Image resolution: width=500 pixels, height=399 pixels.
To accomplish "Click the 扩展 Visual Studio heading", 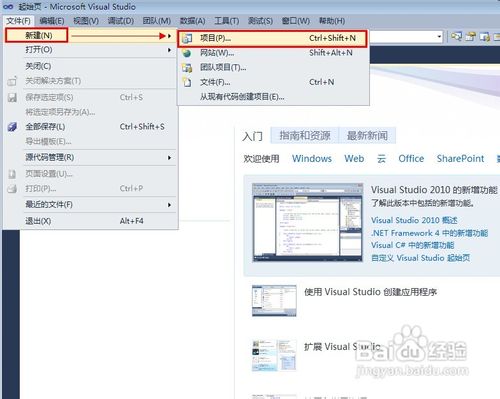I will 342,347.
